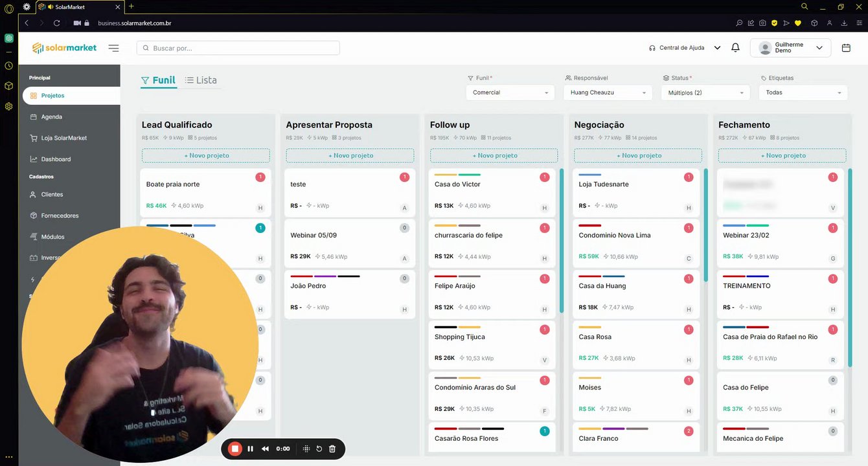
Task: Click the browser address bar URL
Action: point(134,23)
